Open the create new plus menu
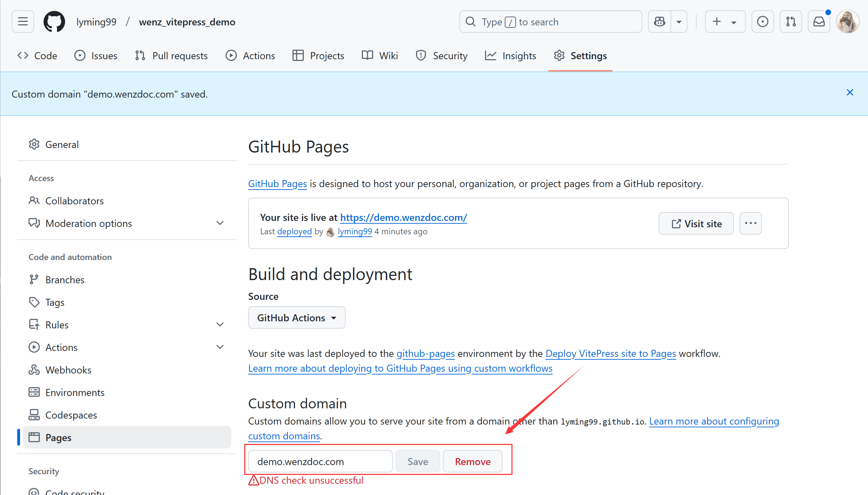 725,22
